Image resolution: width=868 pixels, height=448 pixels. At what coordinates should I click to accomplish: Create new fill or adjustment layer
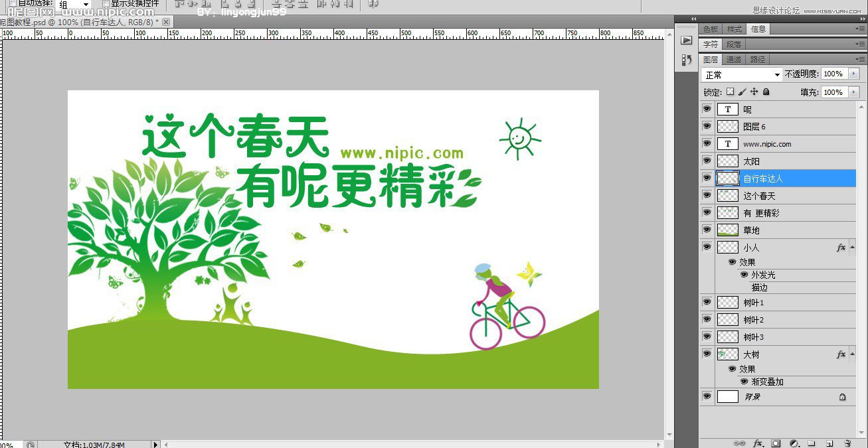pyautogui.click(x=794, y=443)
